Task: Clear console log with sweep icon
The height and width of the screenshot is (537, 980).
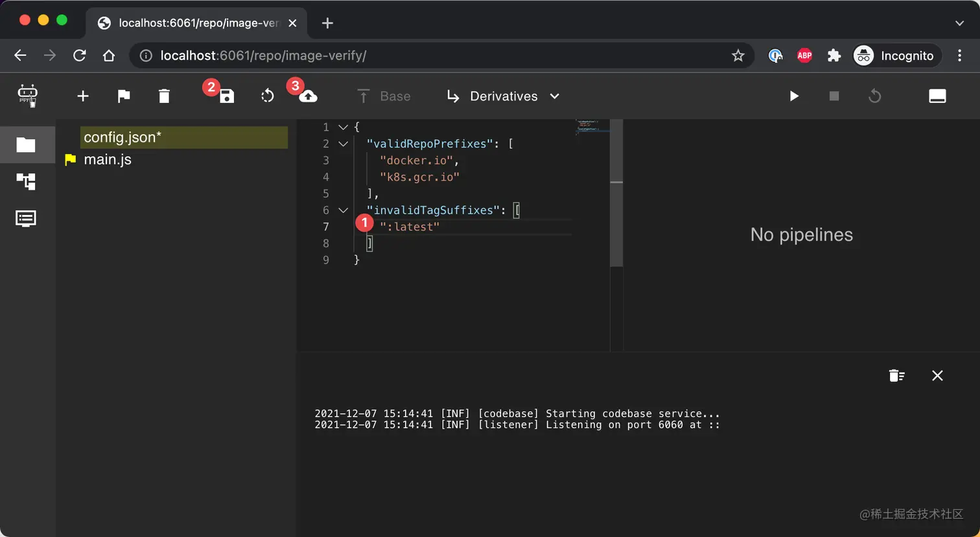Action: point(896,376)
